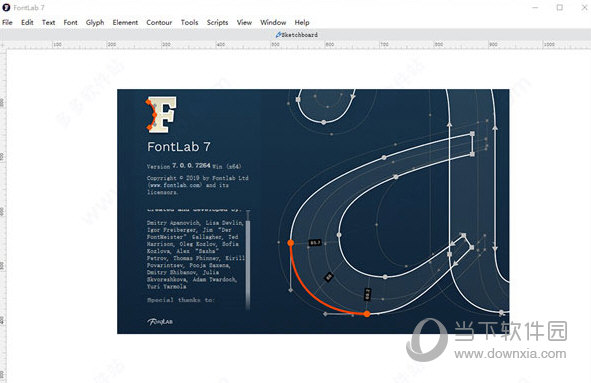
Task: Open the Scripts menu
Action: [217, 23]
